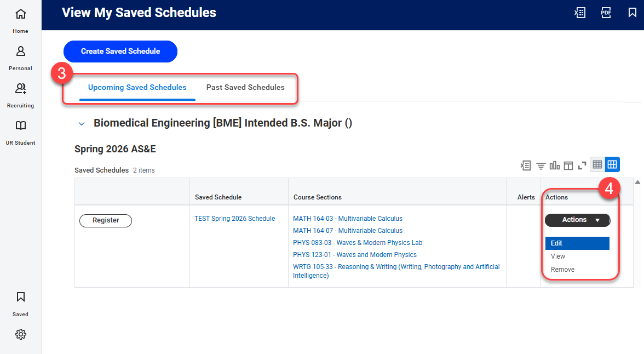Open the Actions dropdown in the table row
Image resolution: width=644 pixels, height=354 pixels.
click(577, 220)
